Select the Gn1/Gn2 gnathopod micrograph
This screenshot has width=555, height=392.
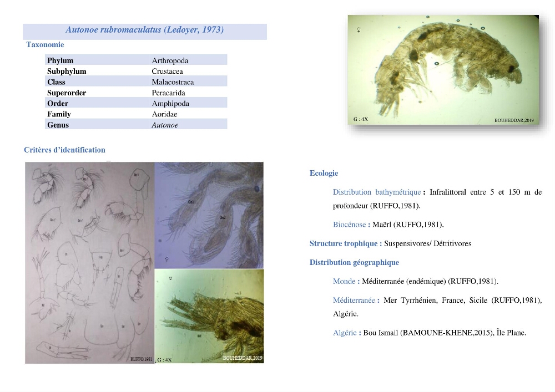(209, 215)
